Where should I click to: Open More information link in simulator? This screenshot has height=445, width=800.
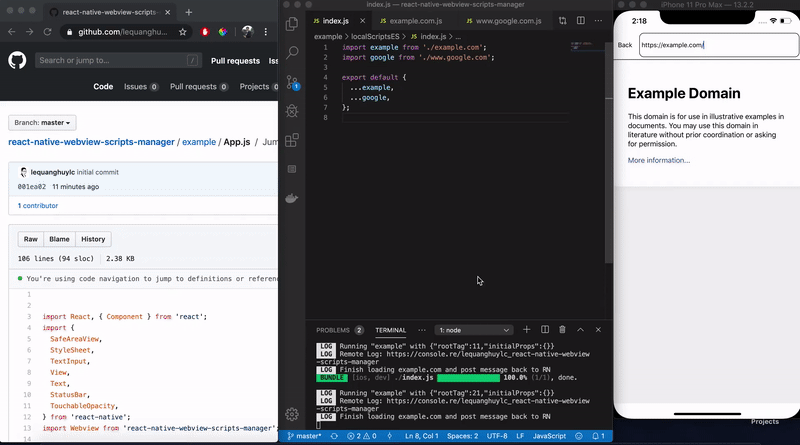pos(659,160)
